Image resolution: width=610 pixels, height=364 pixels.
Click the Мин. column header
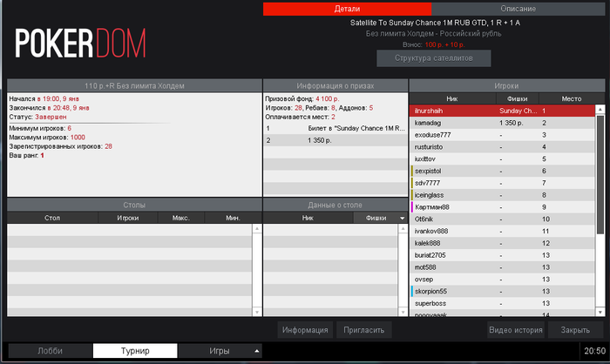(x=233, y=219)
